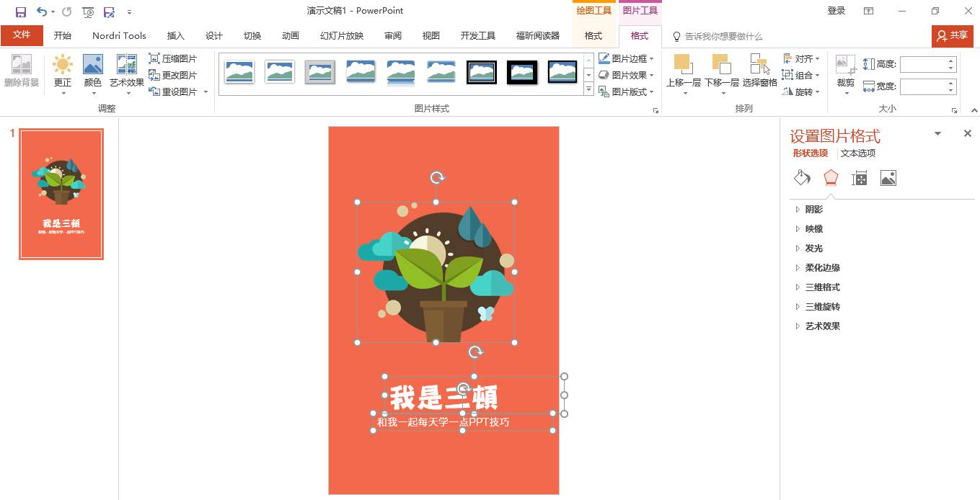Click the Align button in Arrange group

click(x=803, y=58)
